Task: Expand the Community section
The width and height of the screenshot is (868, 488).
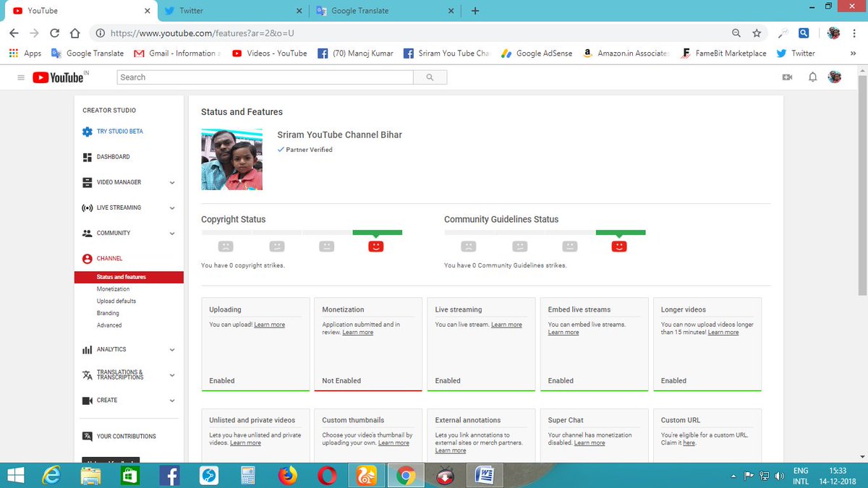Action: coord(172,234)
